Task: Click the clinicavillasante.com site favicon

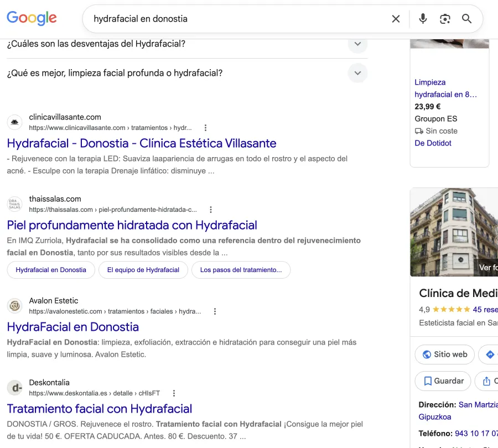Action: coord(14,122)
